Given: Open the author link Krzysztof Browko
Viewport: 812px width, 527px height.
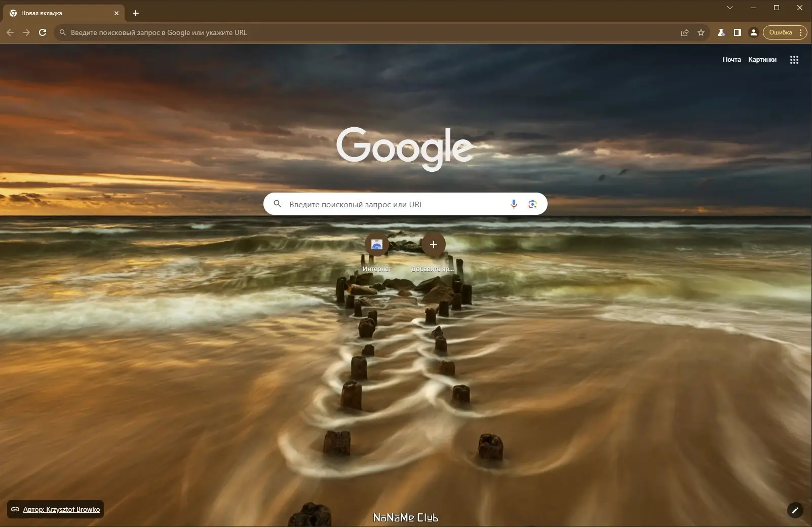Looking at the screenshot, I should click(62, 509).
